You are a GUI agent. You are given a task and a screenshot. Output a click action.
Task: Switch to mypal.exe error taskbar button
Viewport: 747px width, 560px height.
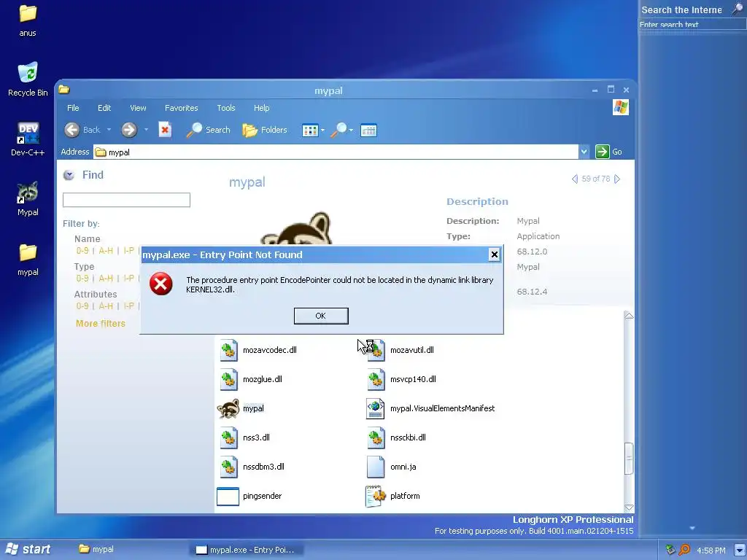coord(247,550)
